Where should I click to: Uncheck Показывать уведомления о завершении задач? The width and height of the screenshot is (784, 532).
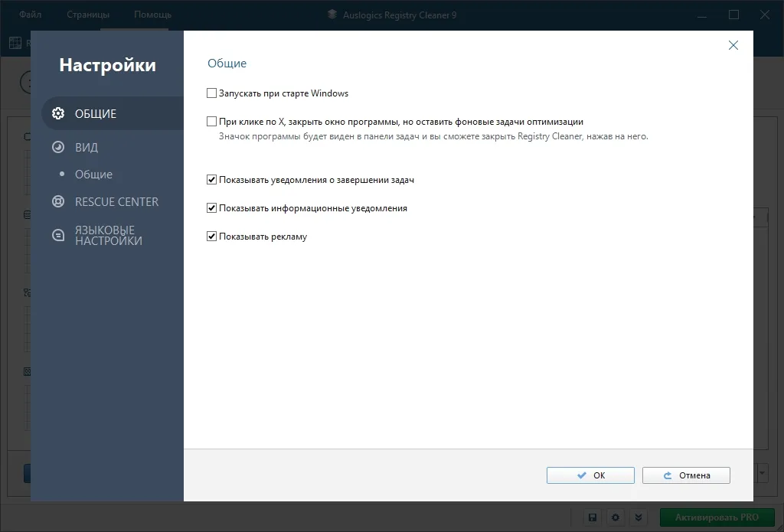point(211,179)
